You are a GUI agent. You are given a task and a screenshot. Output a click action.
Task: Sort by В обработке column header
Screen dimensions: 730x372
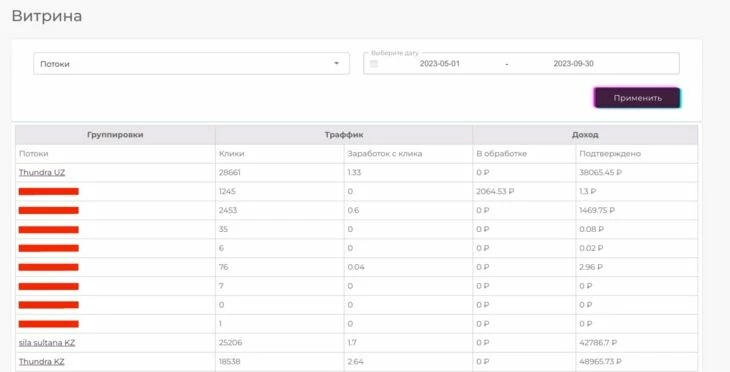pos(501,154)
